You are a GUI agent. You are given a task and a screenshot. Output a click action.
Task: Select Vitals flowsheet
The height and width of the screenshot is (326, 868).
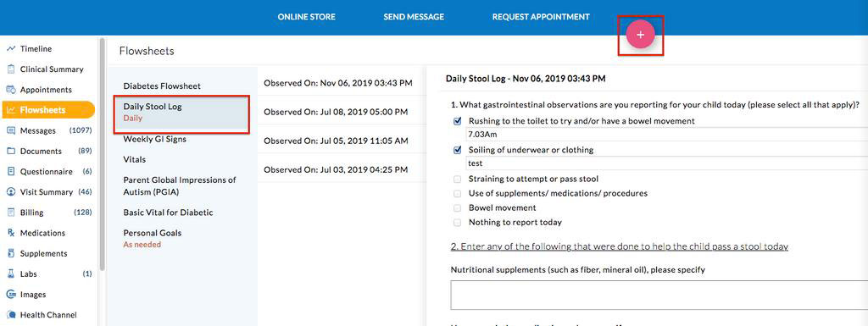coord(135,159)
